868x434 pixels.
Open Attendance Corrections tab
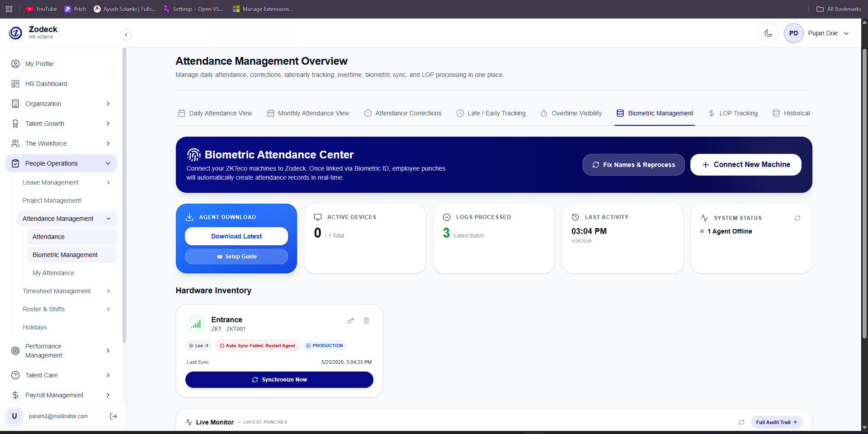coord(403,113)
